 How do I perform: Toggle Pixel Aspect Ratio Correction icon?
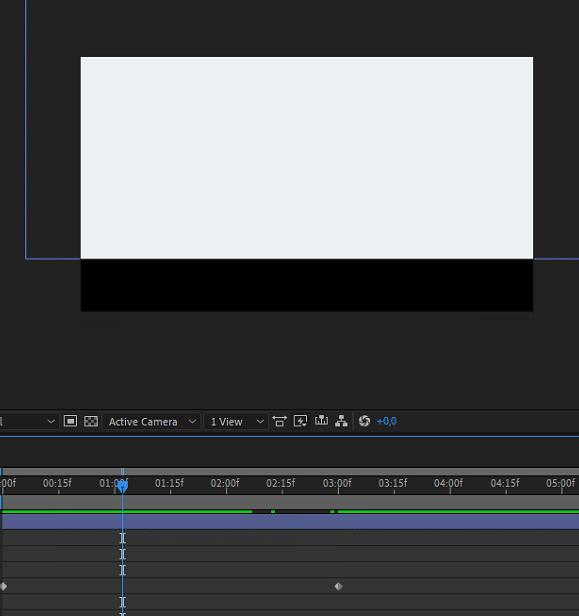click(279, 421)
